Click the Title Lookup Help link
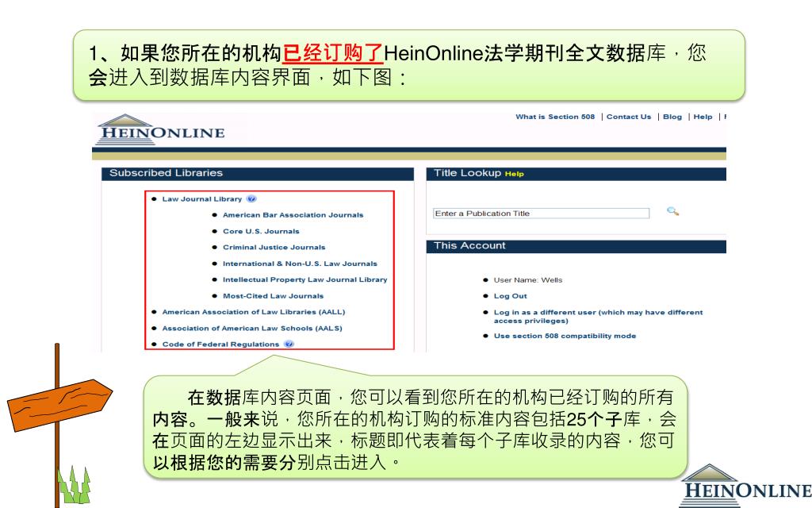Viewport: 812px width, 508px height. pos(514,174)
